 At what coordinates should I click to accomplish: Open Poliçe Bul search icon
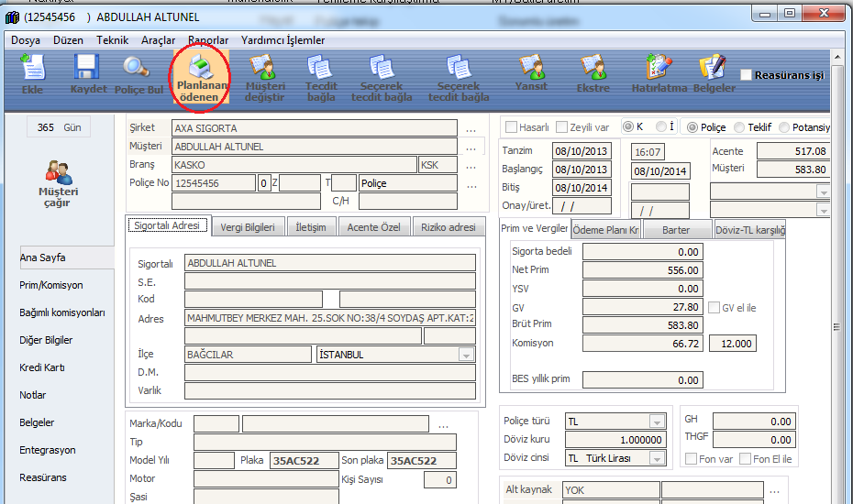click(x=138, y=73)
